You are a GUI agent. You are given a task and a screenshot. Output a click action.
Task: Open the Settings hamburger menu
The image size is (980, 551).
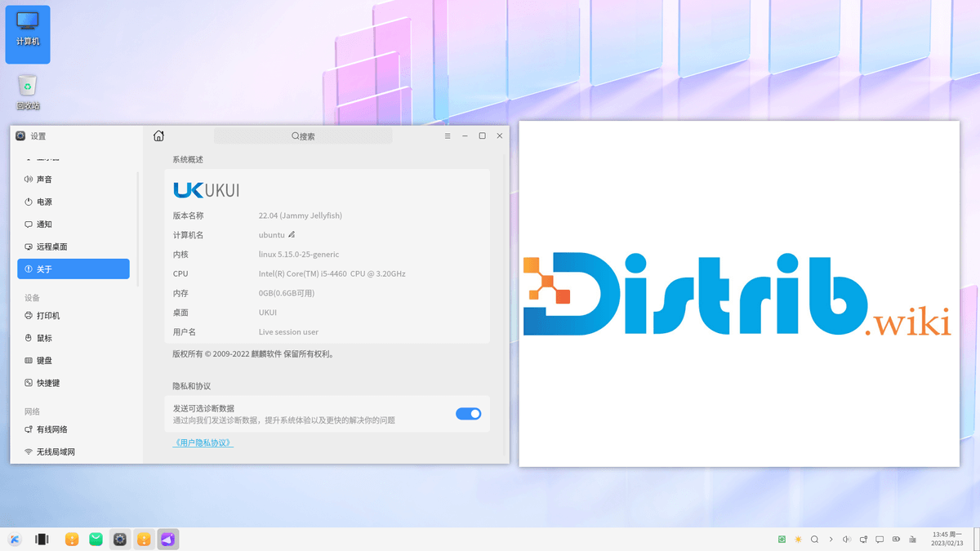(448, 136)
